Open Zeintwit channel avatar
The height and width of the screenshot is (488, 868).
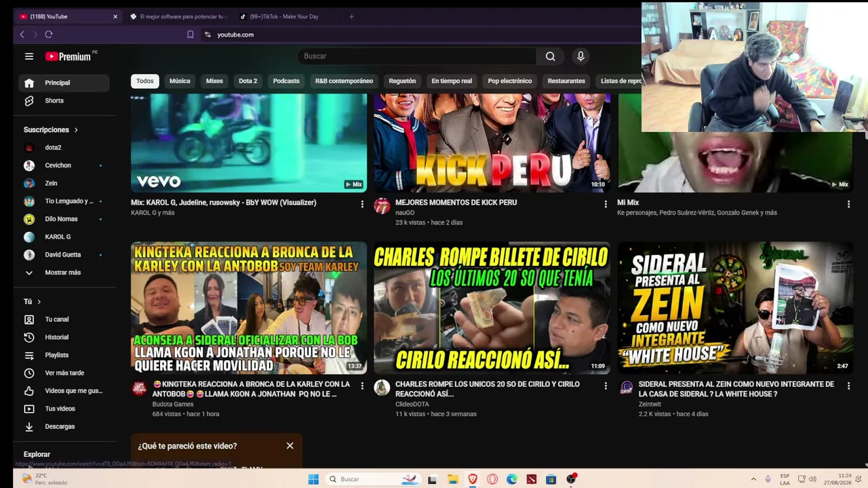click(x=627, y=388)
